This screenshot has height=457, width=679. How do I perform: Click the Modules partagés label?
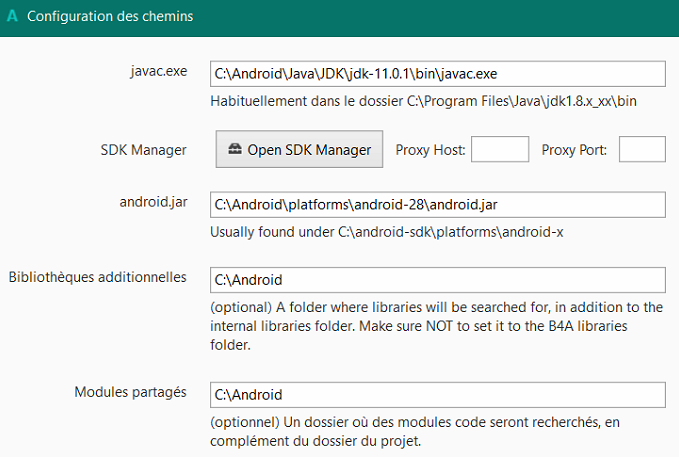(x=131, y=392)
